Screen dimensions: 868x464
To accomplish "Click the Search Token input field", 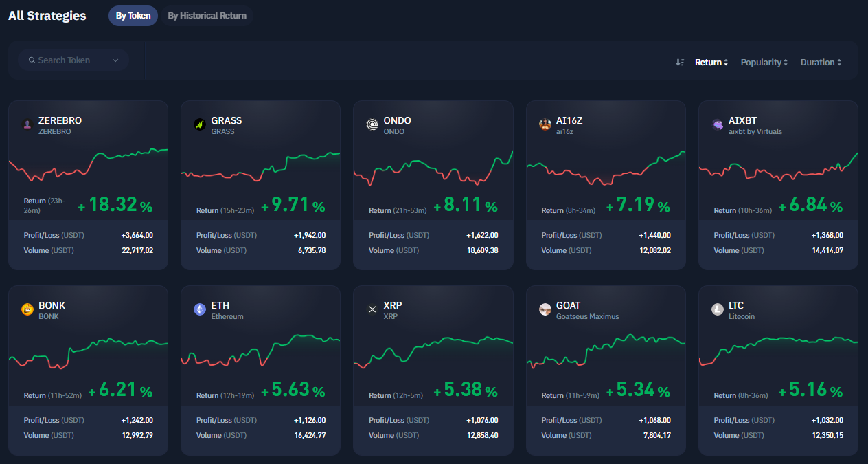I will (x=73, y=60).
